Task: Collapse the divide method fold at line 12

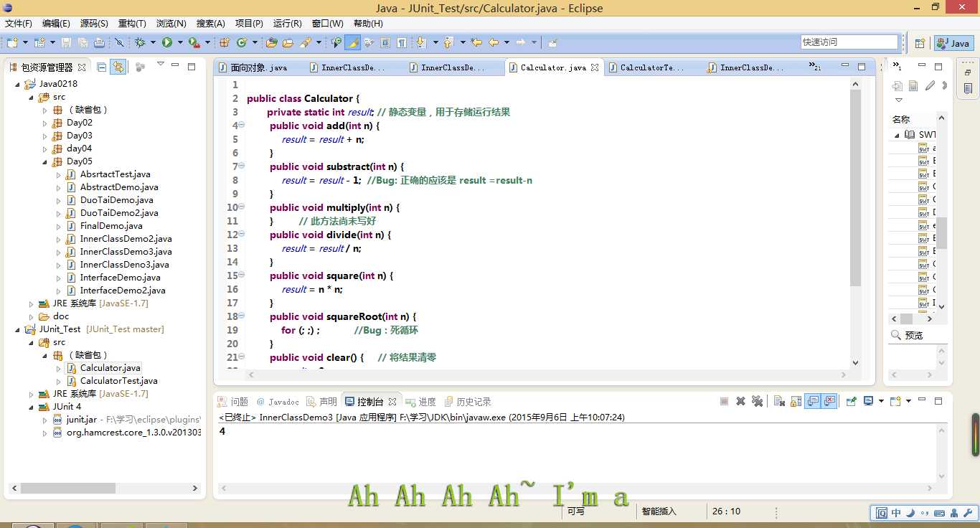Action: [x=241, y=234]
